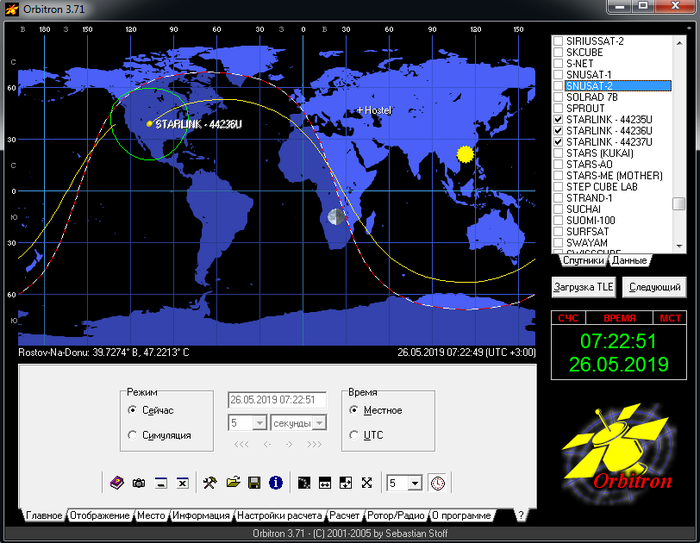The width and height of the screenshot is (700, 543).
Task: Switch to the Отображение tab
Action: 99,516
